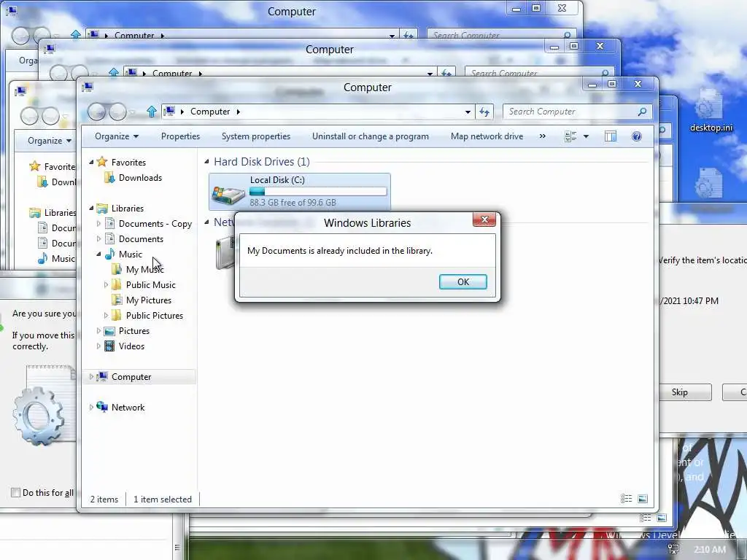Expand the Documents library in the front window
The width and height of the screenshot is (747, 560).
[98, 238]
